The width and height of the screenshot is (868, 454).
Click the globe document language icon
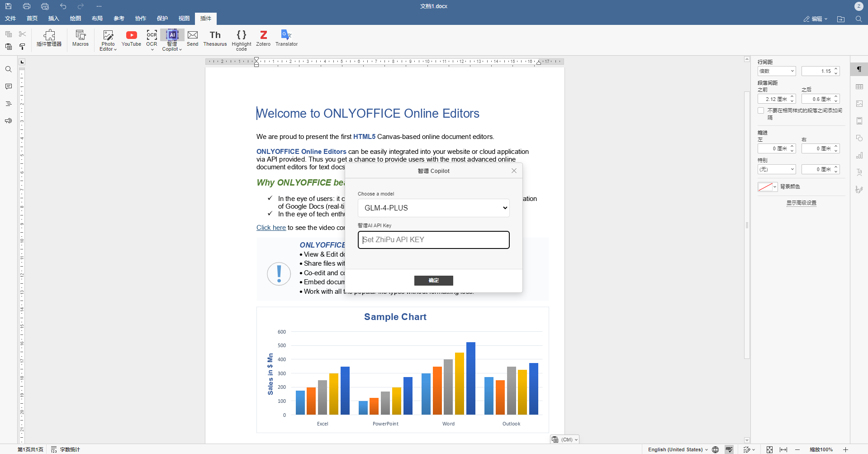point(715,449)
